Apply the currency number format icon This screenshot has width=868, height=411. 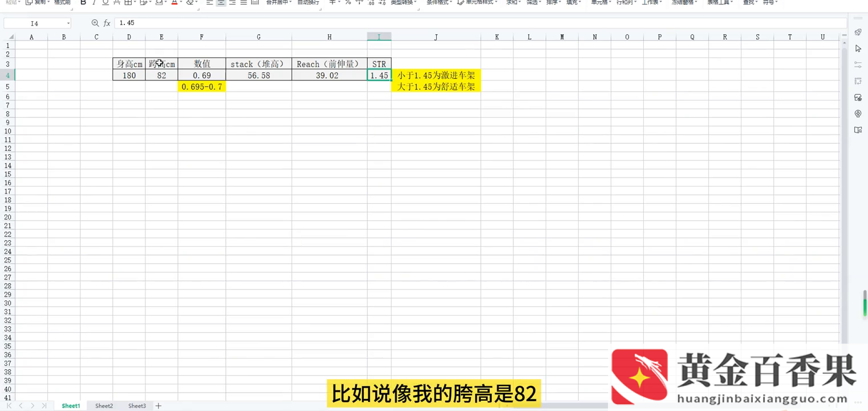pyautogui.click(x=332, y=2)
